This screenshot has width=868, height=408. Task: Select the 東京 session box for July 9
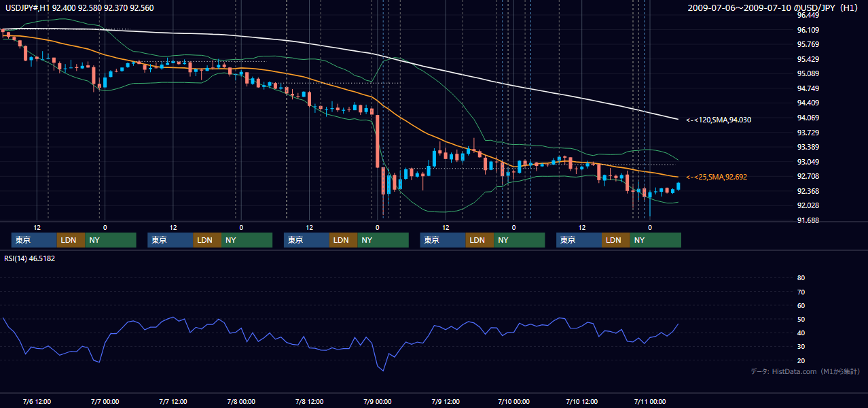443,240
